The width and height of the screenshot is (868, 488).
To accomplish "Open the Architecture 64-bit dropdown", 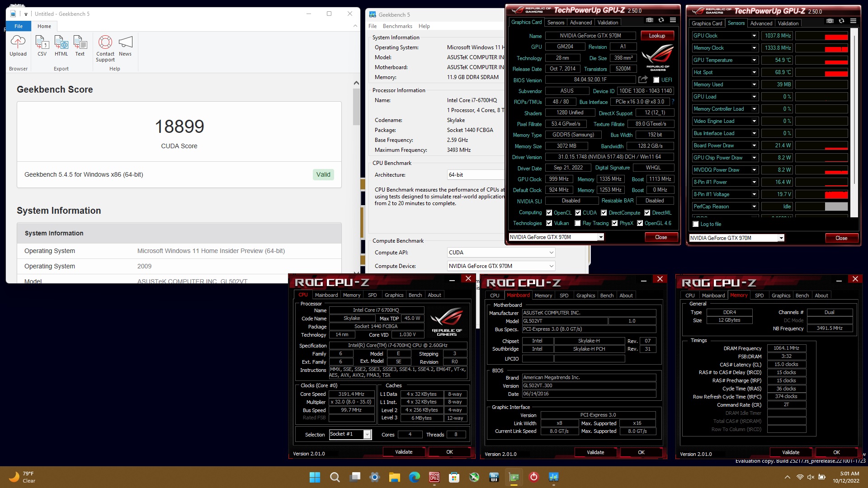I will 476,175.
